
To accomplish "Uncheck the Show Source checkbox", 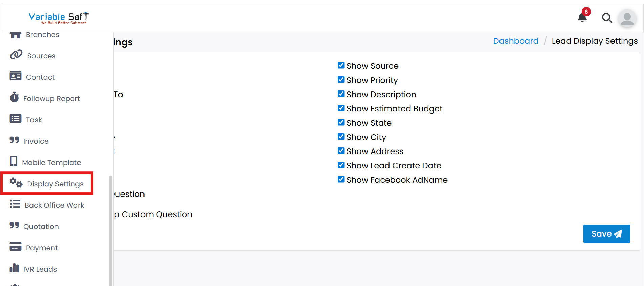I will tap(341, 65).
